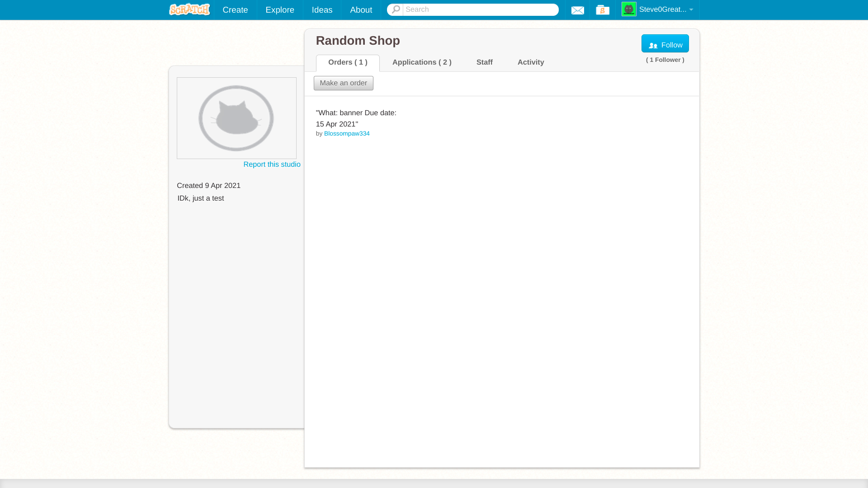Image resolution: width=868 pixels, height=488 pixels.
Task: Open the My Stuff folder icon
Action: point(602,10)
